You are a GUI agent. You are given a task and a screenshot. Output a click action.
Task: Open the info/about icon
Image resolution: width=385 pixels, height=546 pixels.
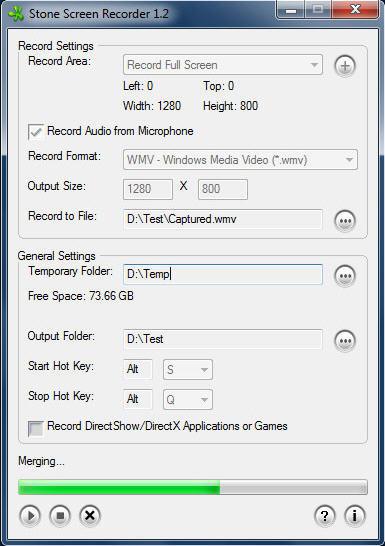[x=355, y=515]
